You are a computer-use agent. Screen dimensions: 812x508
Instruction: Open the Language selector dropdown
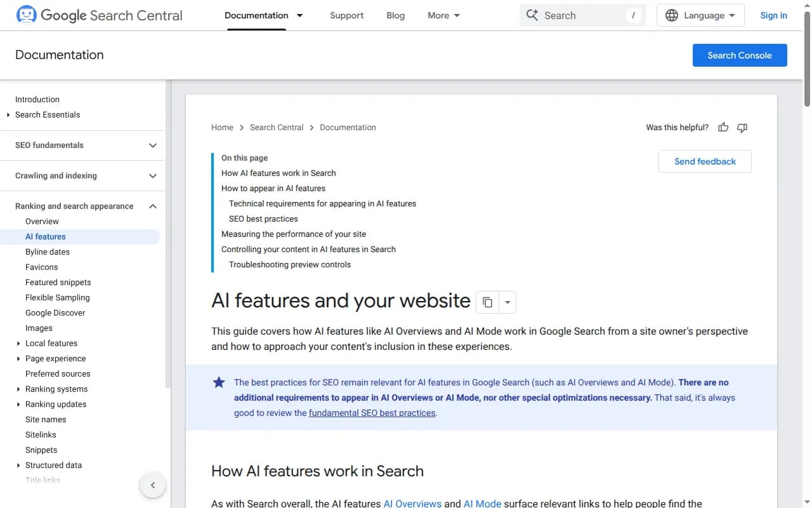[x=700, y=15]
